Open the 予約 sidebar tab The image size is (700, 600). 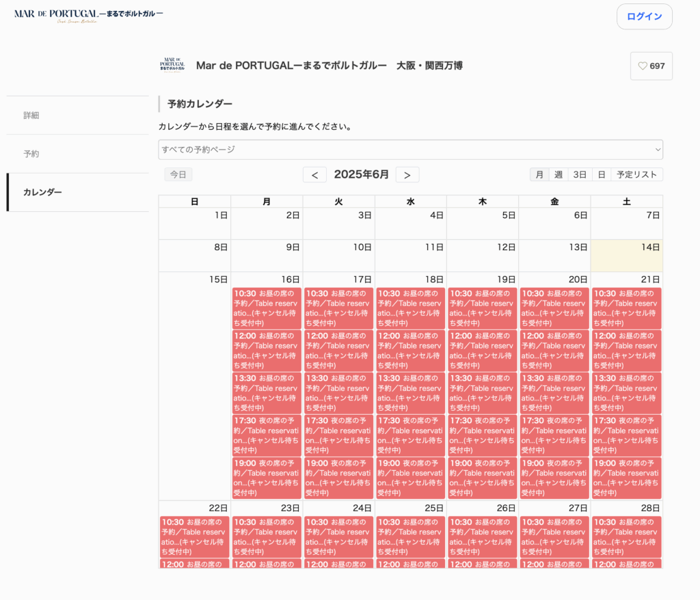pos(78,154)
